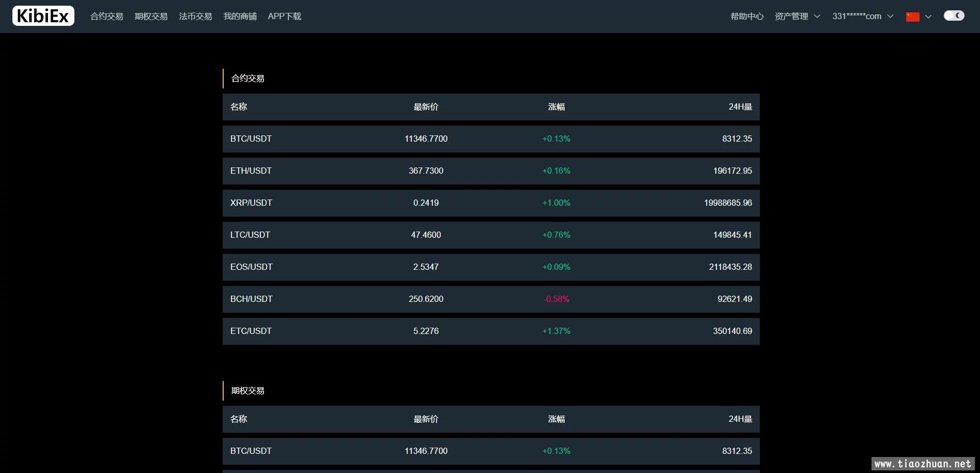Click the 331******com account label
980x473 pixels.
[857, 17]
